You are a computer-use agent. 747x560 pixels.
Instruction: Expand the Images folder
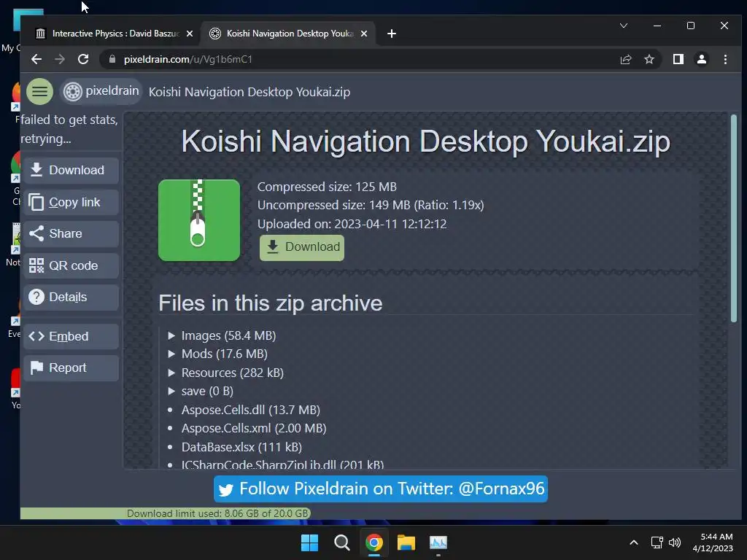222,335
